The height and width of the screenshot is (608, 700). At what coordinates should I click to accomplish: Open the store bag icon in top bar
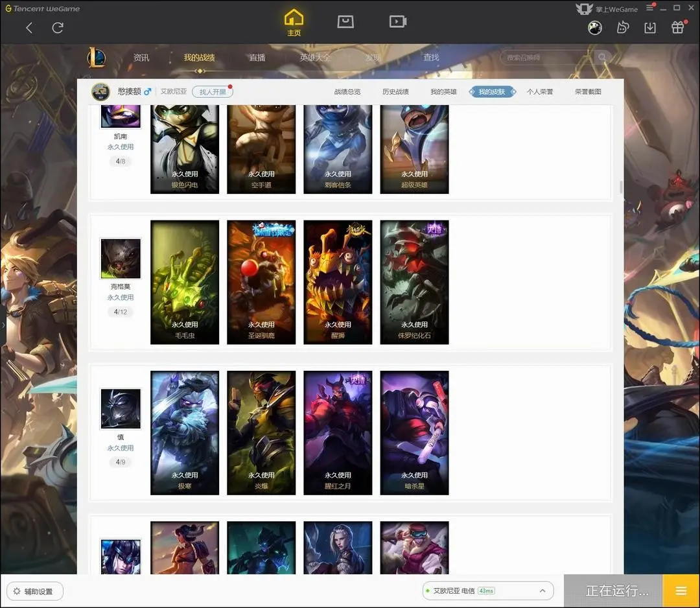pos(345,21)
